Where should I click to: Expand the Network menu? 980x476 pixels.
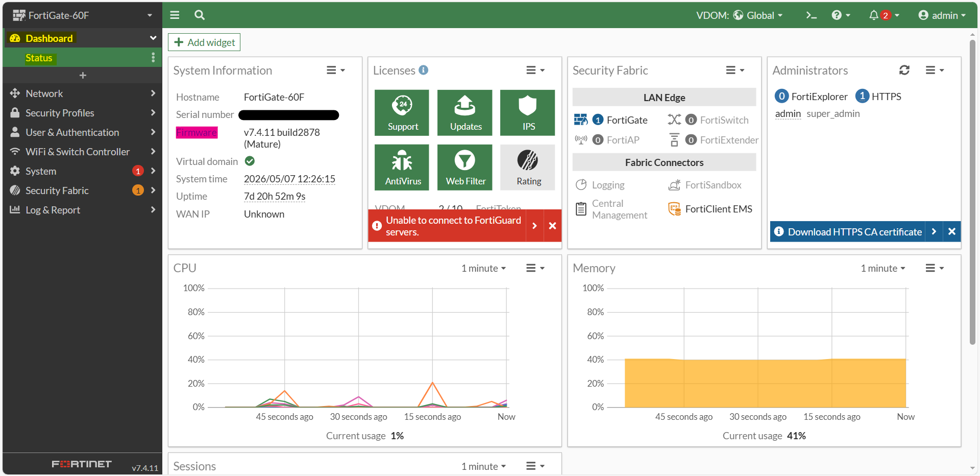click(82, 93)
